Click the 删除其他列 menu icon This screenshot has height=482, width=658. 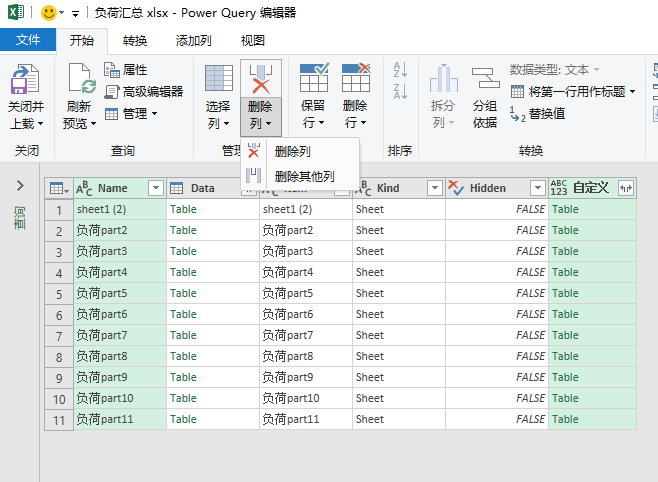click(253, 176)
